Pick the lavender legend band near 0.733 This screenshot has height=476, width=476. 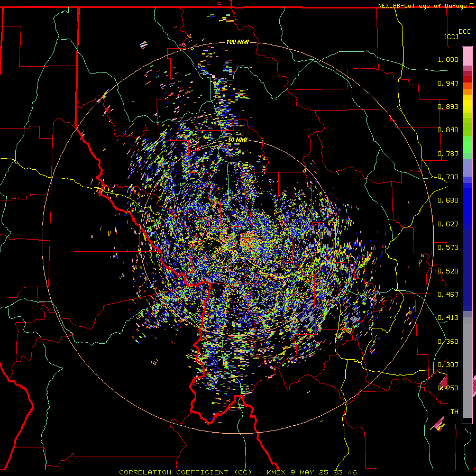pyautogui.click(x=467, y=168)
